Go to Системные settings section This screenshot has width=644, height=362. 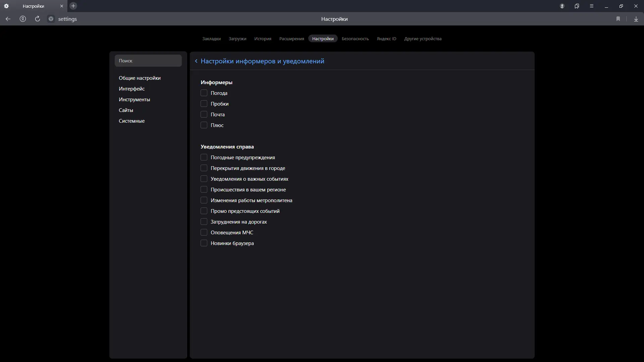(131, 121)
